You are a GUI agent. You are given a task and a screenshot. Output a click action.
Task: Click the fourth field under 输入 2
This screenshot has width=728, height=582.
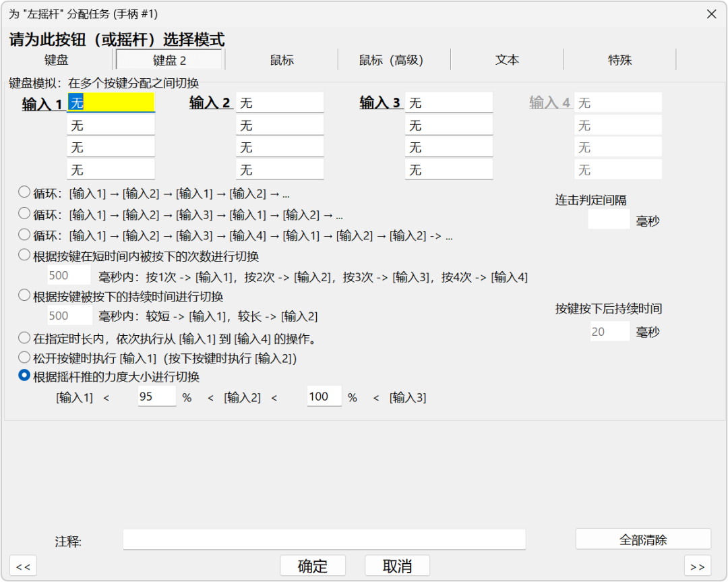point(280,170)
